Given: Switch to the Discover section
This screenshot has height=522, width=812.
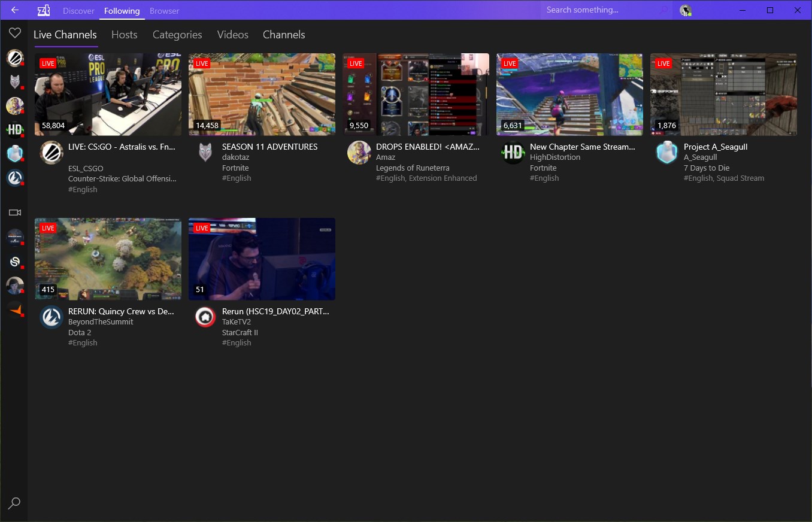Looking at the screenshot, I should [79, 11].
